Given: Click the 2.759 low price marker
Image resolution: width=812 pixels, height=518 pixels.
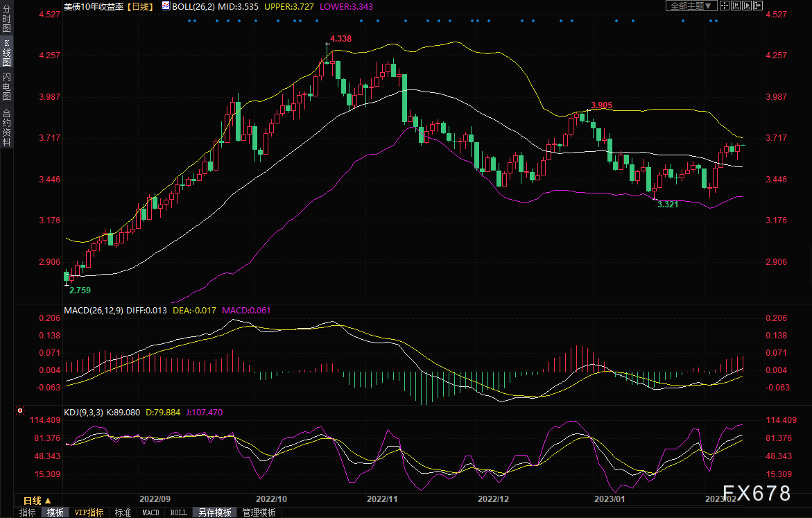Looking at the screenshot, I should coord(80,290).
